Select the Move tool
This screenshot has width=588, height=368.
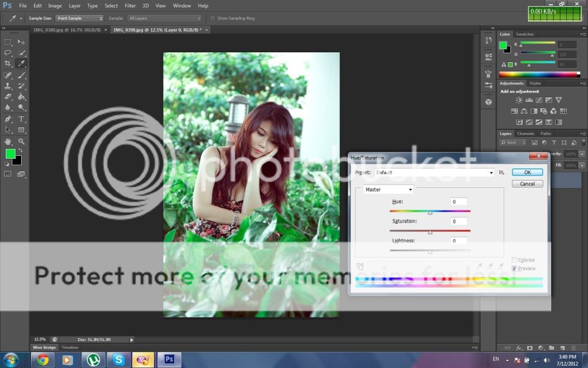tap(21, 42)
